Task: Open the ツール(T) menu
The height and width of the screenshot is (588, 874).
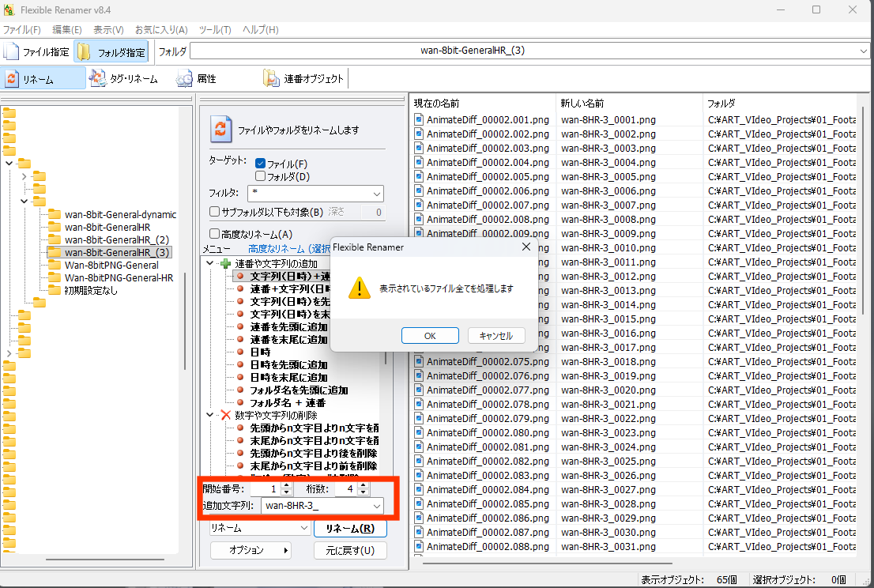Action: (215, 30)
